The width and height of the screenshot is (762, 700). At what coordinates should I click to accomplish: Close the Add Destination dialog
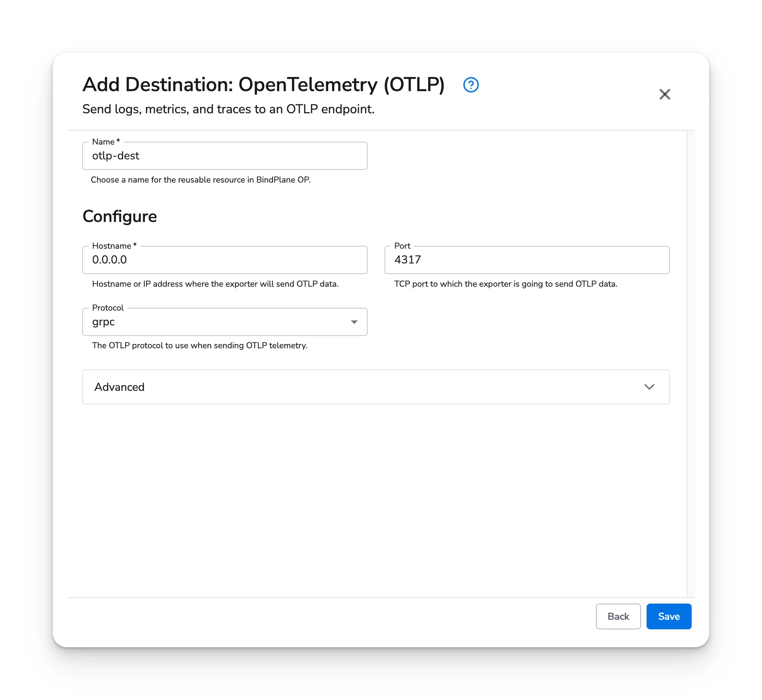[665, 94]
